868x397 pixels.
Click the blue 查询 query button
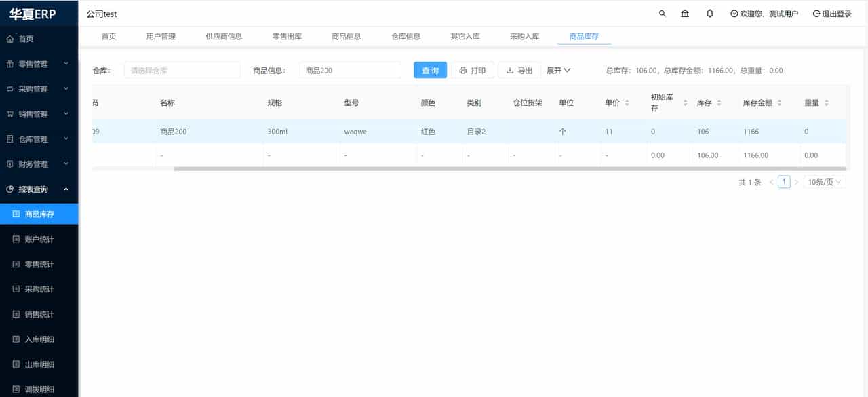pyautogui.click(x=430, y=69)
